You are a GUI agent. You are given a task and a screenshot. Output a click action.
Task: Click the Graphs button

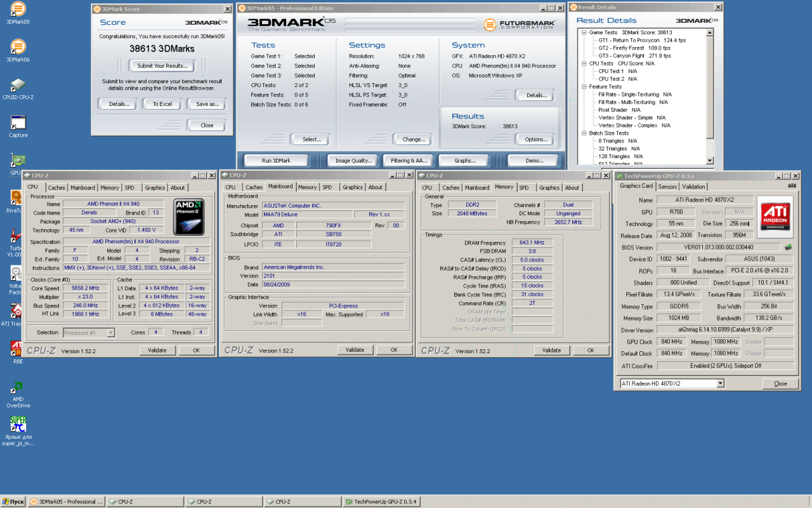[465, 161]
